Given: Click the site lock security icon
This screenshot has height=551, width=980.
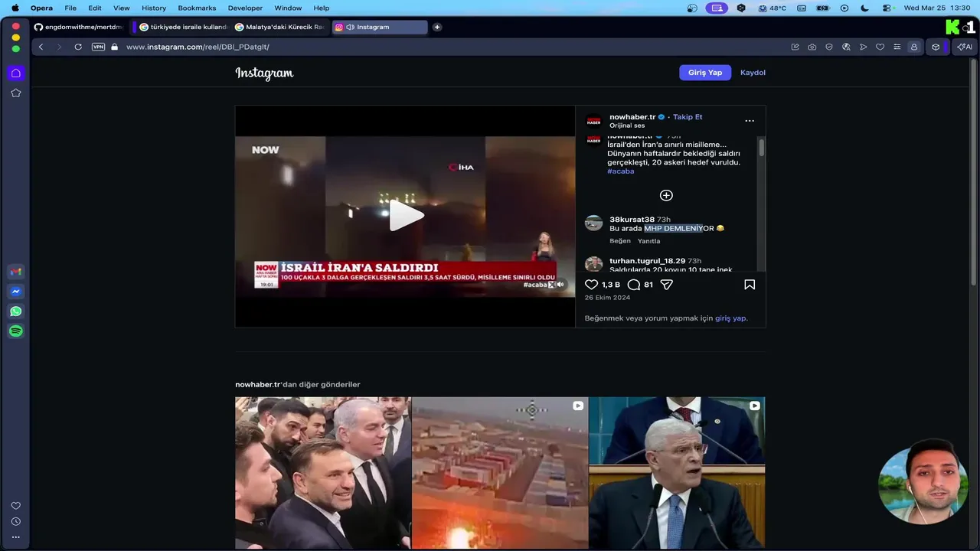Looking at the screenshot, I should coord(115,47).
